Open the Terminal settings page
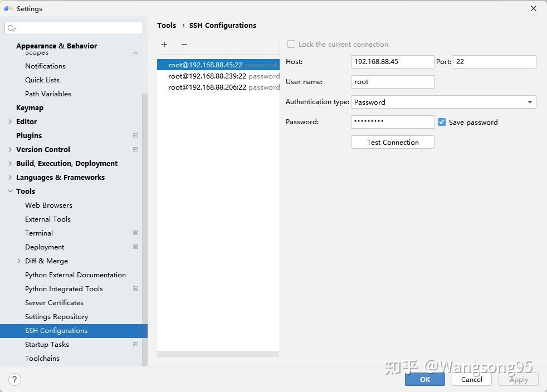 39,233
